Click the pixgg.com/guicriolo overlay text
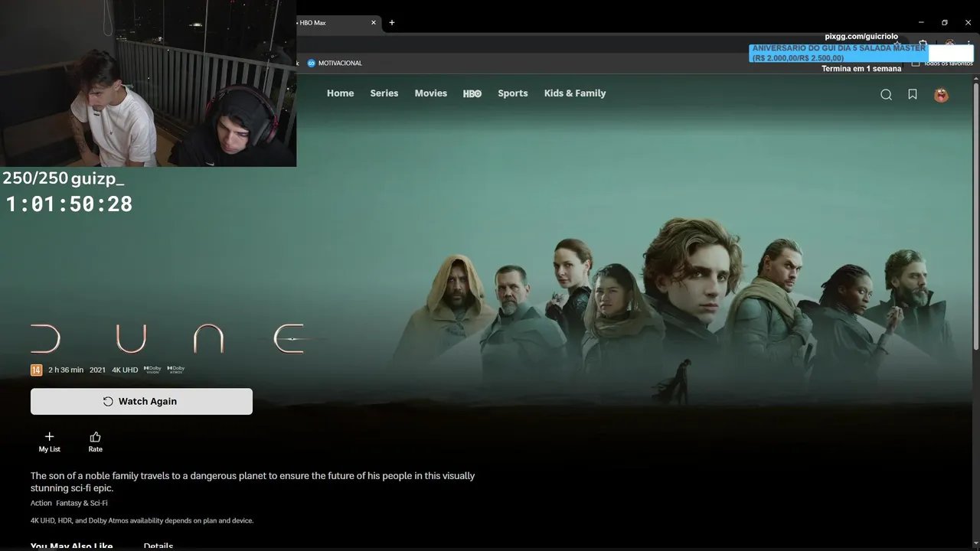980x551 pixels. point(861,36)
